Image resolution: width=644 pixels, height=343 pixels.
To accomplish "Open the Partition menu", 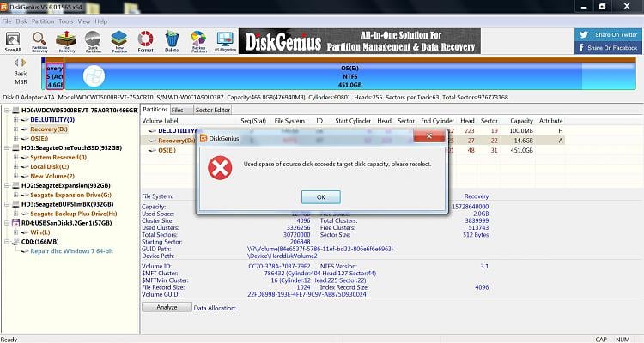I will pyautogui.click(x=43, y=21).
